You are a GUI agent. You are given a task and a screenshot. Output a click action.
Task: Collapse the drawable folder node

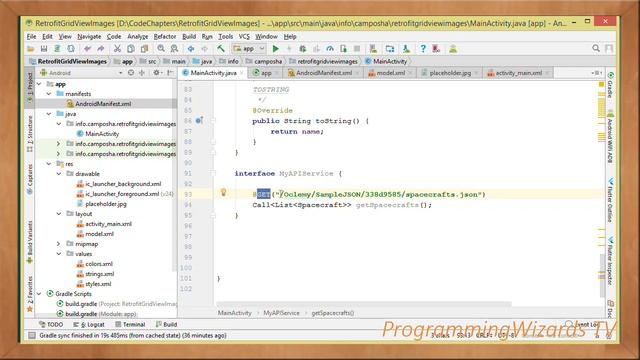tap(59, 174)
